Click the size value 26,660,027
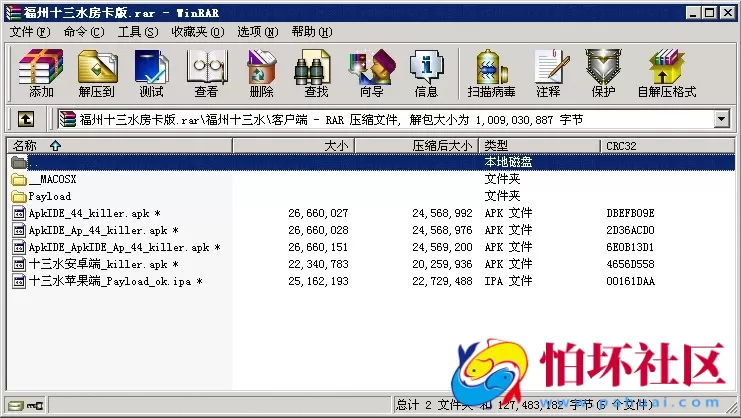Image resolution: width=741 pixels, height=418 pixels. 318,213
